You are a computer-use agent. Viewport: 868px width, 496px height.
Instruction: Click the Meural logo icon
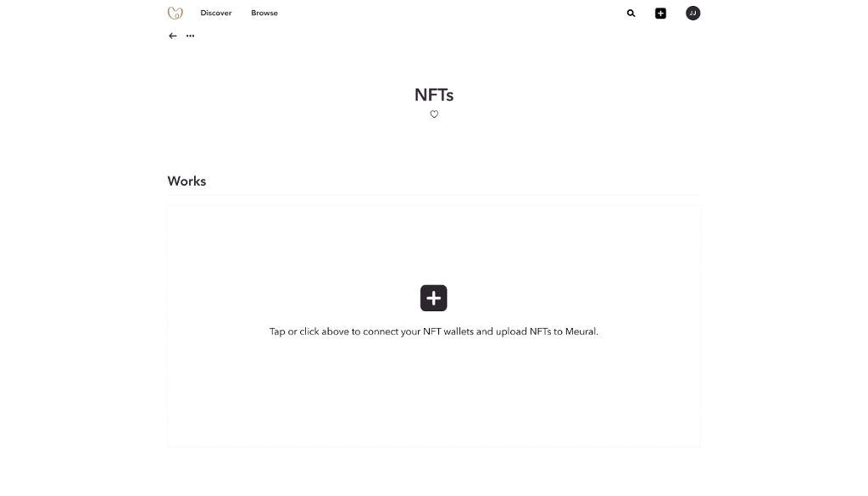pos(175,13)
